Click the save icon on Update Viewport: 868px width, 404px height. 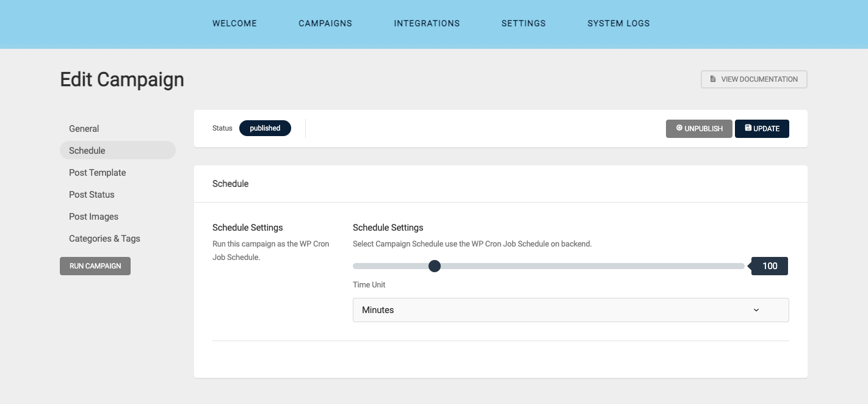click(748, 128)
